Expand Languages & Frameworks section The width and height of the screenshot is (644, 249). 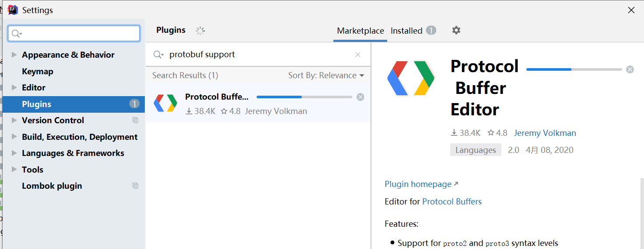point(14,153)
